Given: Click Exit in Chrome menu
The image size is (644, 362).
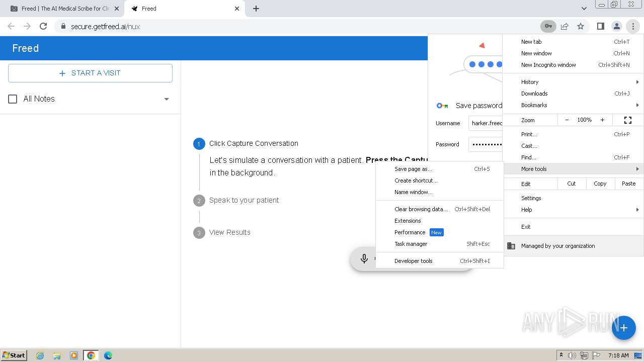Looking at the screenshot, I should (x=573, y=227).
